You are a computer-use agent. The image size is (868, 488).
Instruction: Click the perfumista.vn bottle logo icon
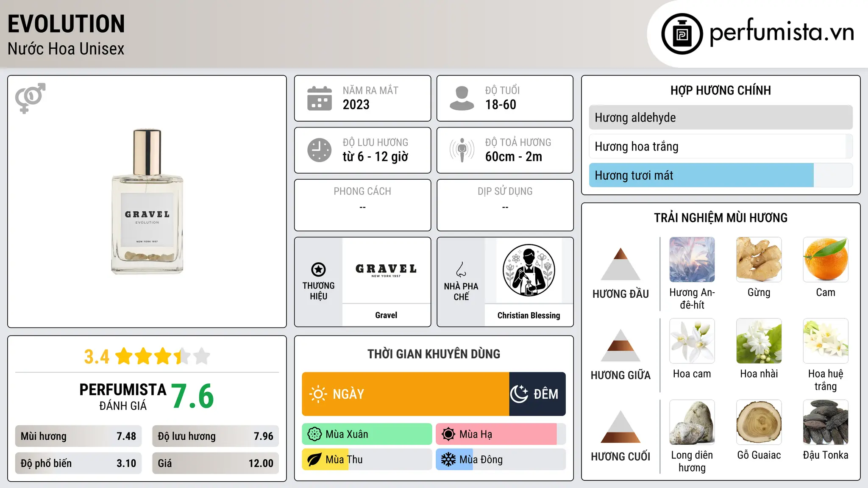pos(682,34)
